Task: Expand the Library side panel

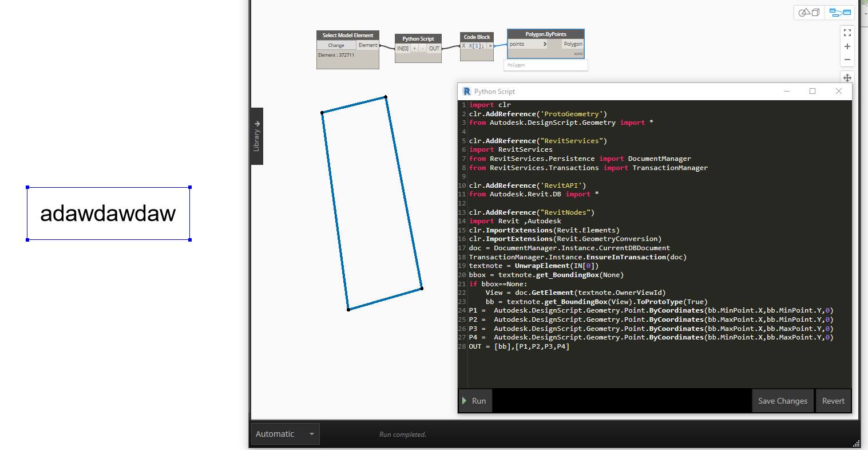Action: 257,136
